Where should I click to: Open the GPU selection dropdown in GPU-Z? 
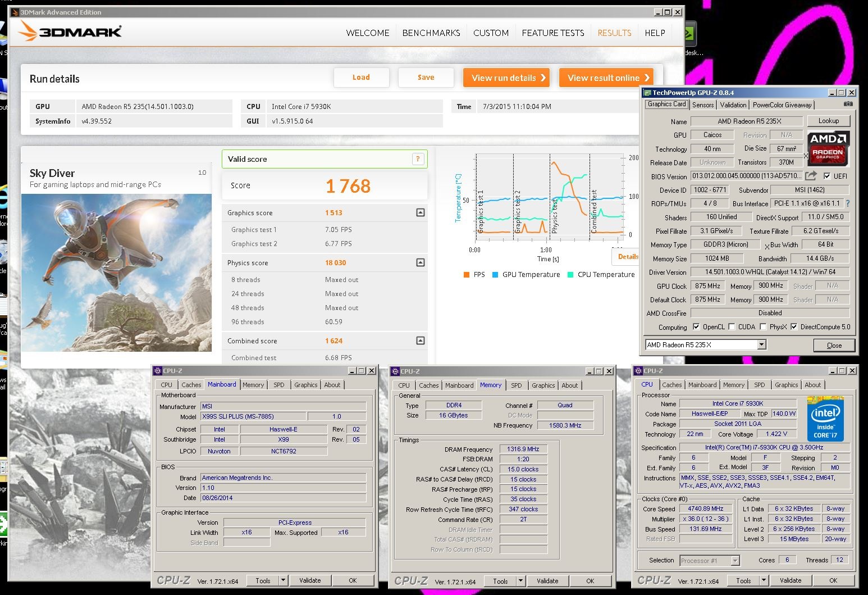pos(761,345)
